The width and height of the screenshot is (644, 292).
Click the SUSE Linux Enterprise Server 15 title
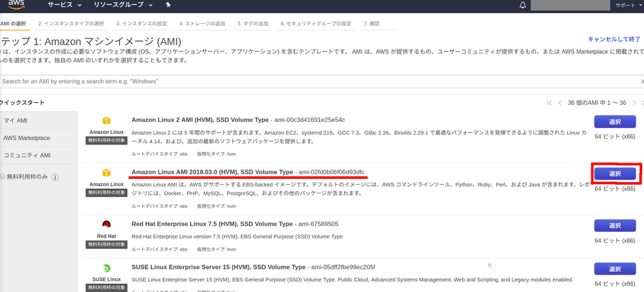(218, 267)
